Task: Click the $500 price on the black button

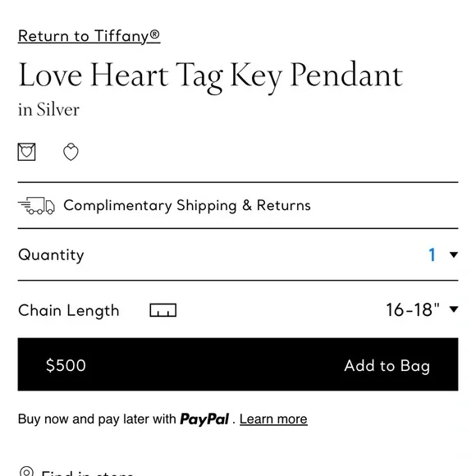Action: [66, 365]
